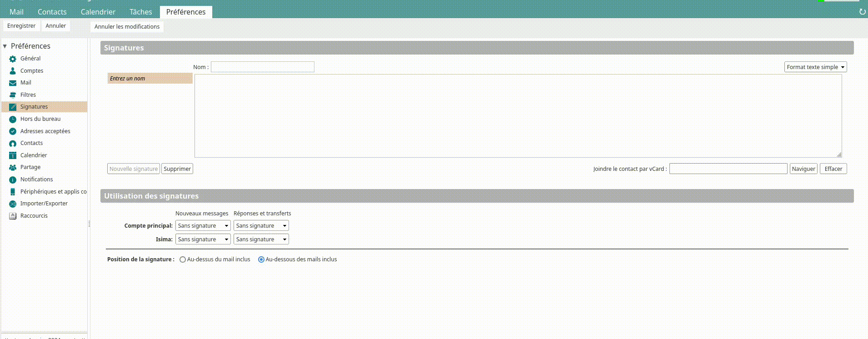Viewport: 868px width, 339px height.
Task: Click the Nom input field
Action: (263, 67)
